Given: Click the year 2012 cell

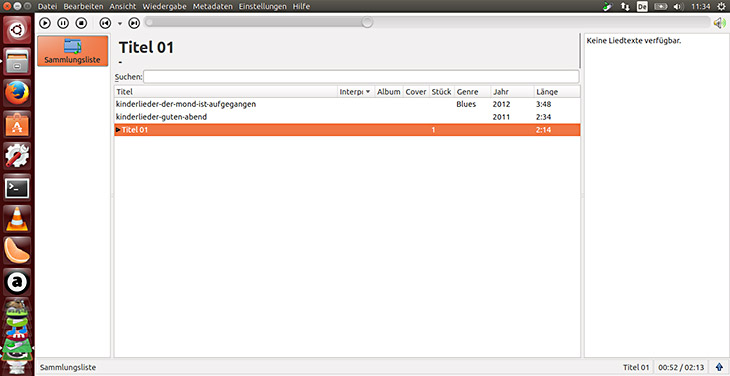Looking at the screenshot, I should [501, 104].
